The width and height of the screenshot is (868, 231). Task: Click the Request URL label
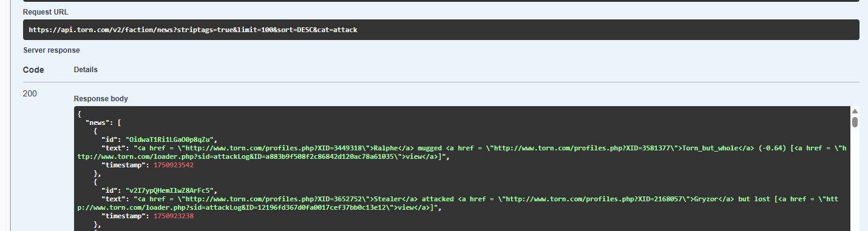45,12
